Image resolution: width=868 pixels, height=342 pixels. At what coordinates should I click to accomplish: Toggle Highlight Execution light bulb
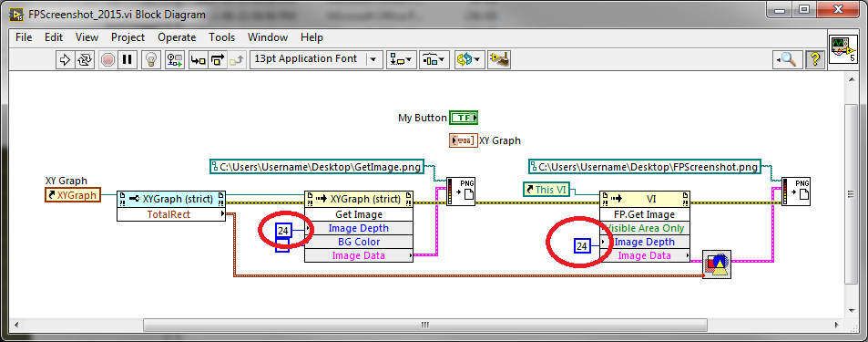pos(151,59)
